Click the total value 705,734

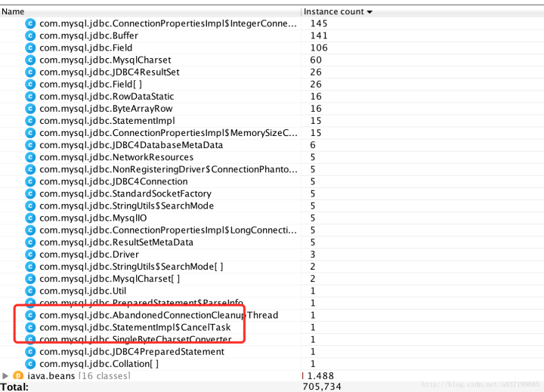[322, 387]
